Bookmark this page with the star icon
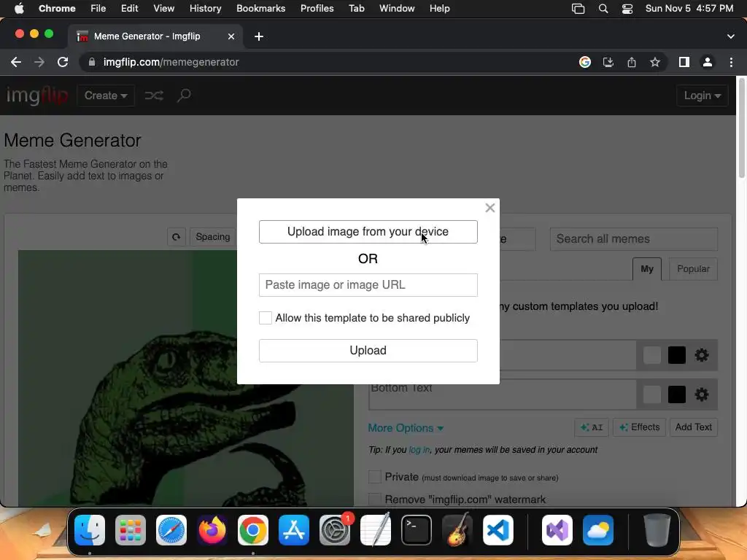The width and height of the screenshot is (747, 560). (x=655, y=63)
